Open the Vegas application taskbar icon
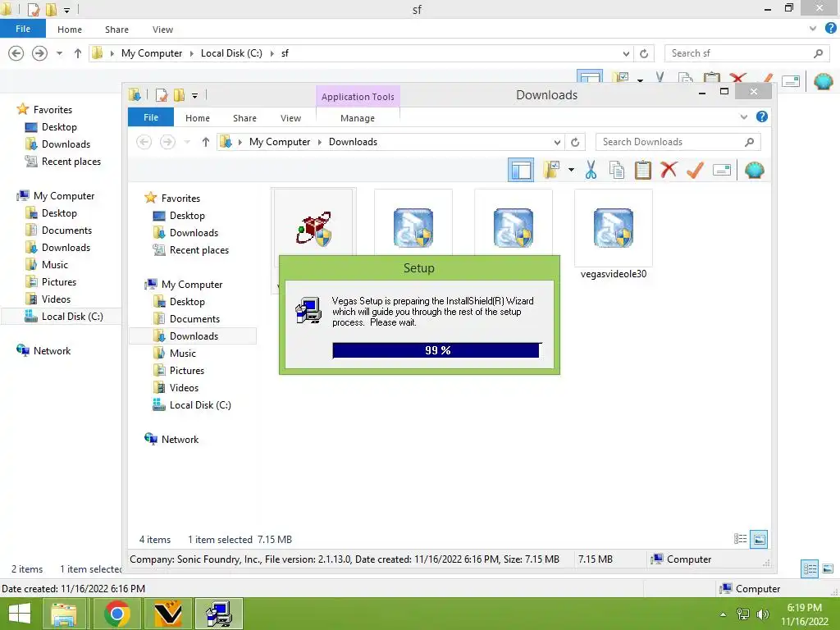The image size is (840, 630). tap(167, 614)
